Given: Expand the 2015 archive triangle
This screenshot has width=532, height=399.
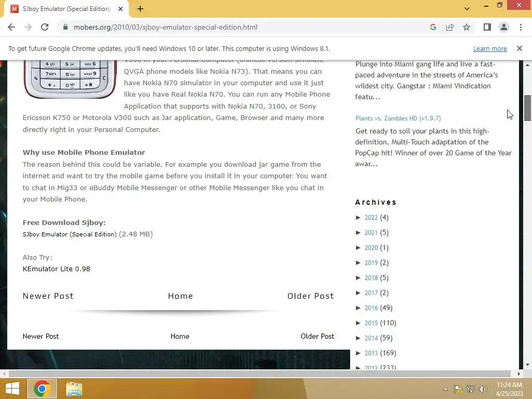Looking at the screenshot, I should tap(358, 323).
